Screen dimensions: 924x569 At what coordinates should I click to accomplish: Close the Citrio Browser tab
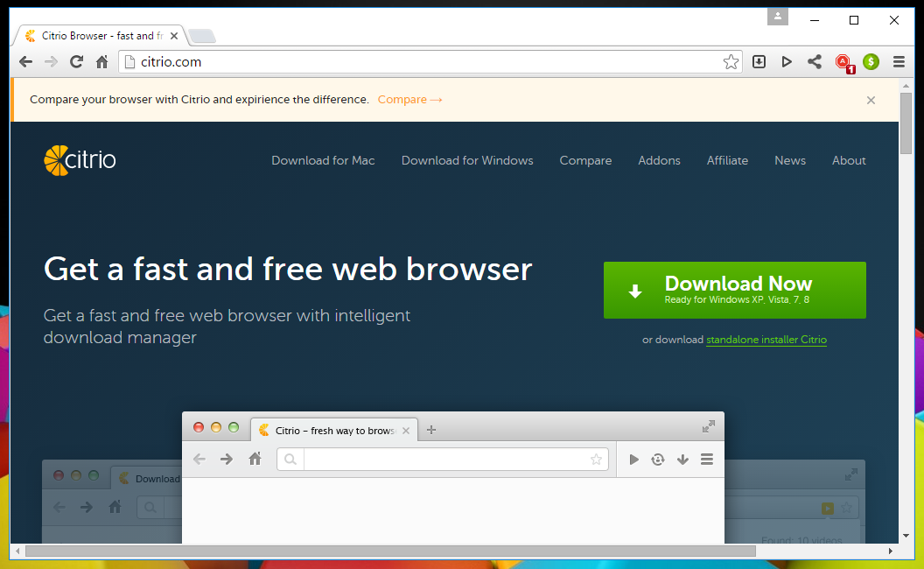[x=174, y=36]
